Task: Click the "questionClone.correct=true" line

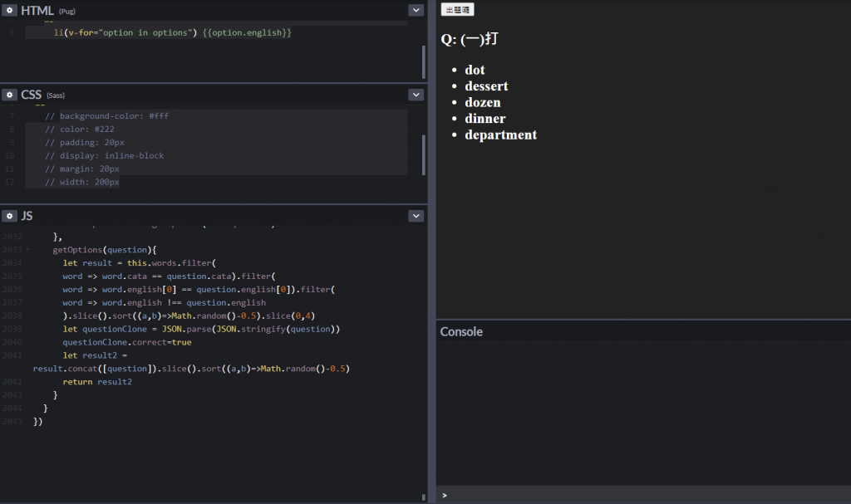Action: point(127,342)
